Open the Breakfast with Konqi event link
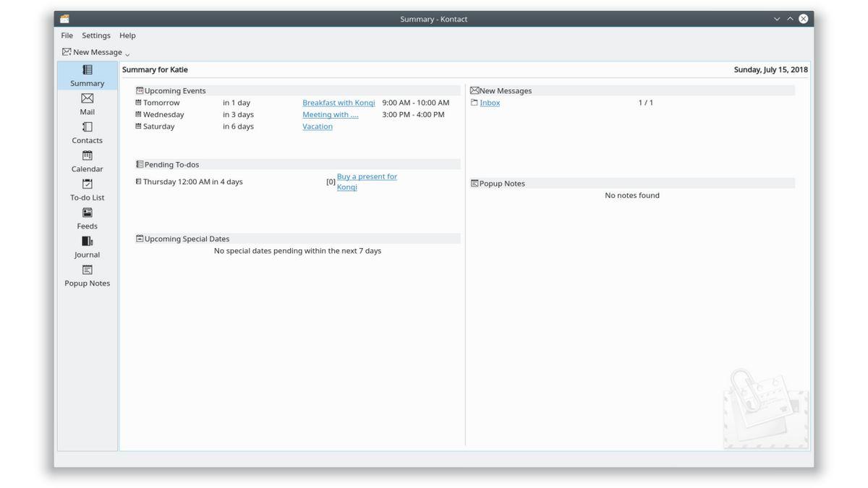Image resolution: width=868 pixels, height=488 pixels. tap(339, 103)
